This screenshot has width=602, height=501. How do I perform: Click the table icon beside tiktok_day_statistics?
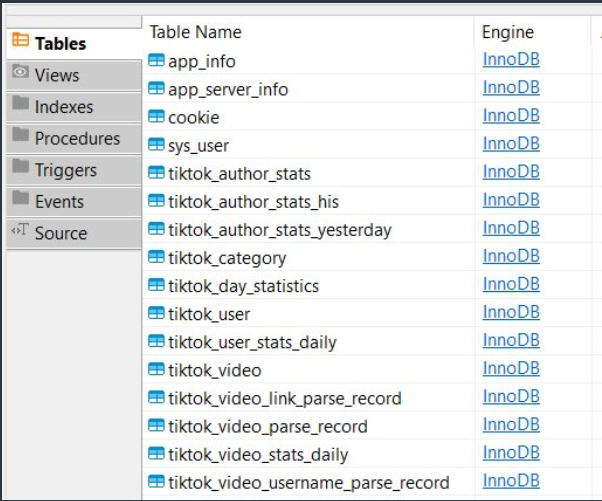pos(156,284)
